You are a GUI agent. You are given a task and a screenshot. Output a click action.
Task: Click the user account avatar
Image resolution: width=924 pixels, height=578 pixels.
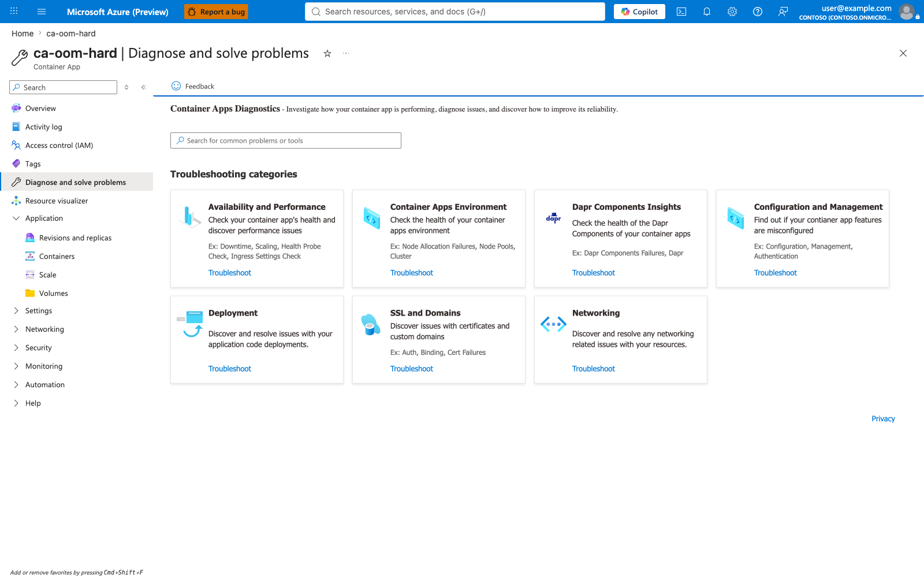907,12
